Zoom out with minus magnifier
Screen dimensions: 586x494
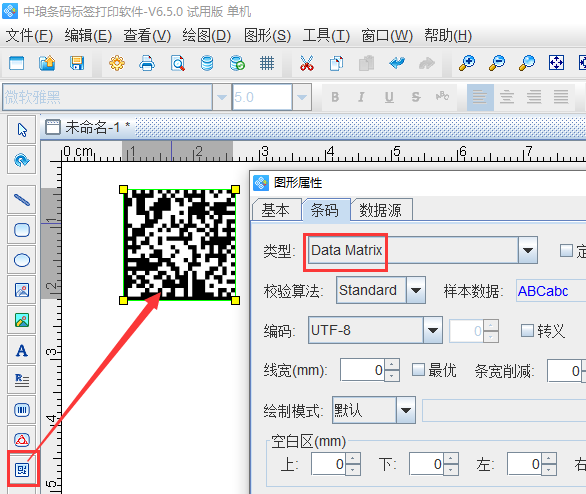tap(497, 63)
